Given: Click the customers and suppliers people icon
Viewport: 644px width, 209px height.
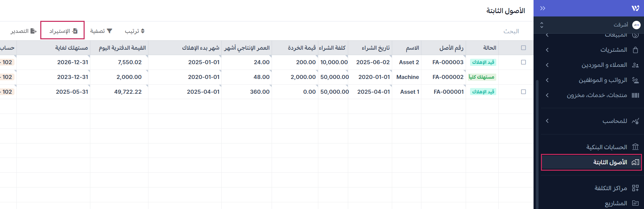Looking at the screenshot, I should point(635,65).
